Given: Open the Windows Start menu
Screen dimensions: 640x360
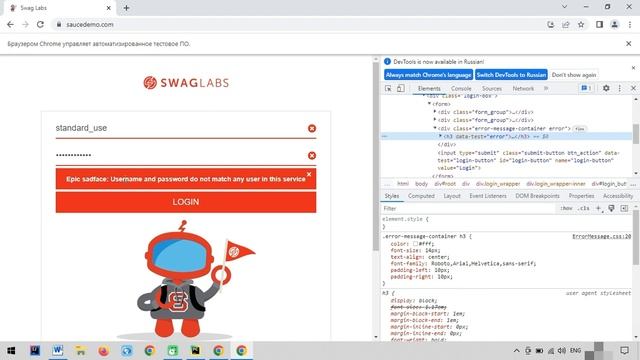Looking at the screenshot, I should [x=11, y=351].
